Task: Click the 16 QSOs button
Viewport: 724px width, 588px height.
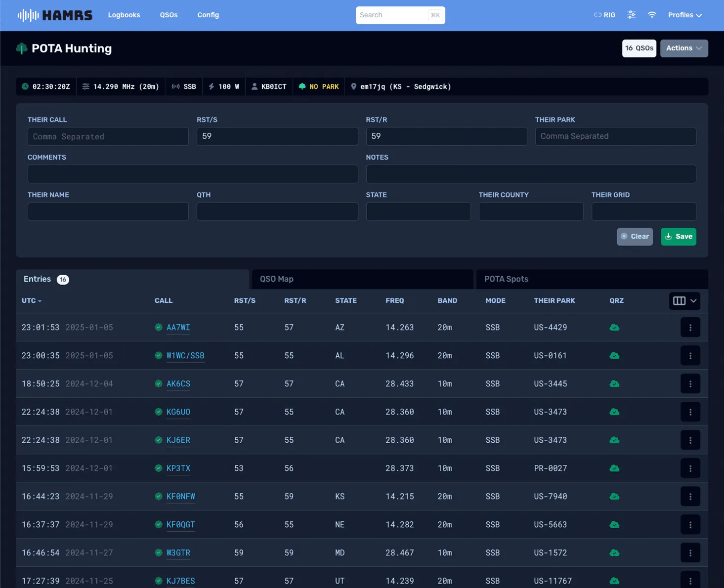Action: pyautogui.click(x=639, y=48)
